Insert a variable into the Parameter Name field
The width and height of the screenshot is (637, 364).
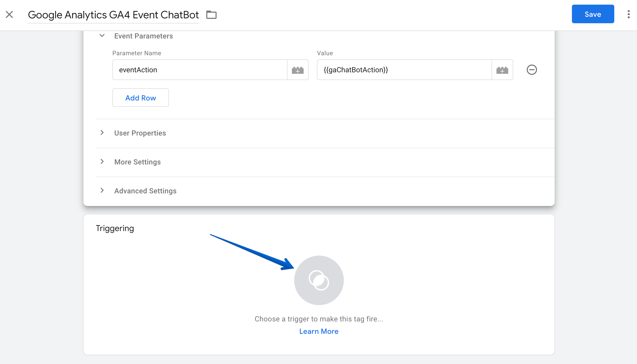pyautogui.click(x=298, y=70)
